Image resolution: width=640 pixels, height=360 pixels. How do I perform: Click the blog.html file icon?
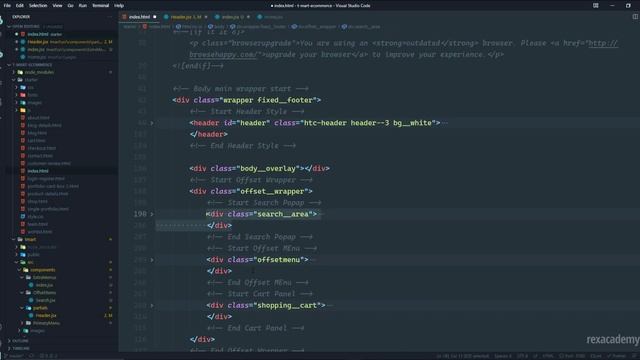(x=23, y=133)
